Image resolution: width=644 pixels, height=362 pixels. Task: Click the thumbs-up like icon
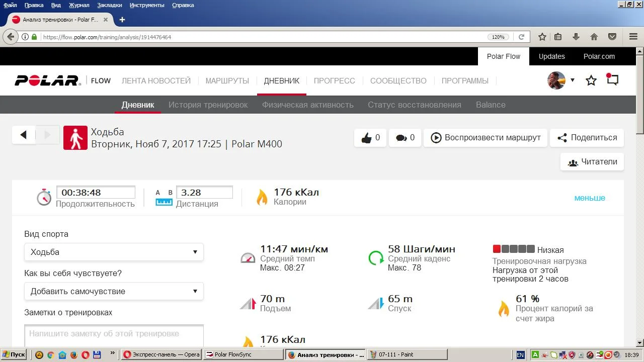pos(366,138)
